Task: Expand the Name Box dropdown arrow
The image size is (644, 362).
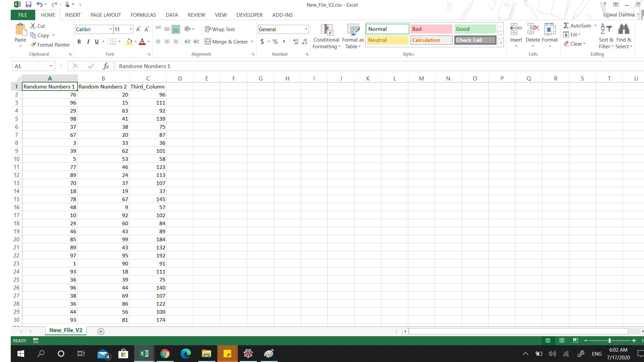Action: pos(51,66)
